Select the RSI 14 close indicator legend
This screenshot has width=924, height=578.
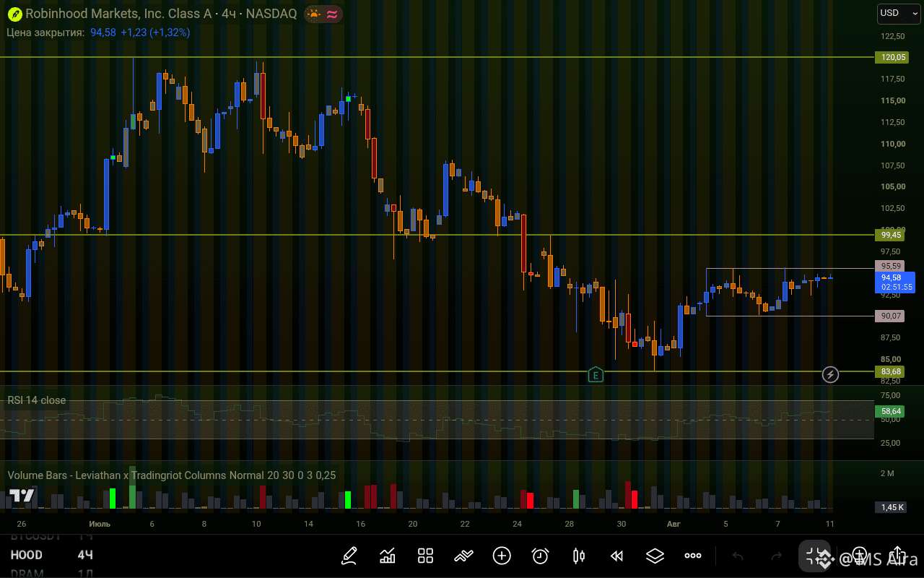point(37,400)
